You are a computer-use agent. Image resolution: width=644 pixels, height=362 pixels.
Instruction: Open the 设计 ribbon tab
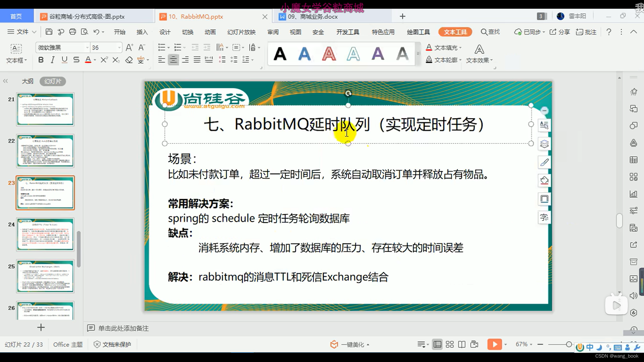(165, 32)
